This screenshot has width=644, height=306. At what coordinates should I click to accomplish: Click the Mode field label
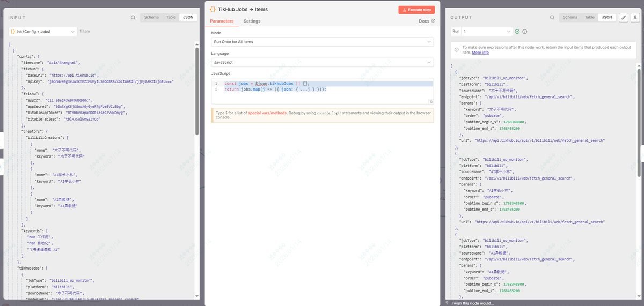point(216,33)
